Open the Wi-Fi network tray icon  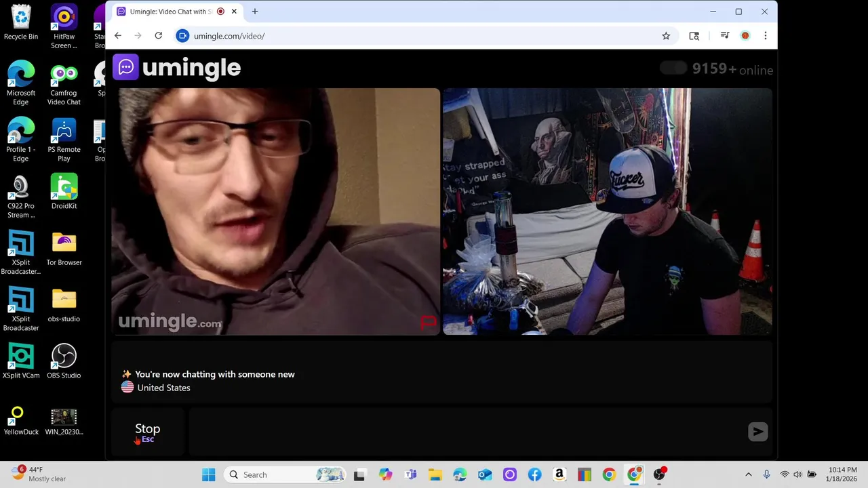[x=785, y=474]
